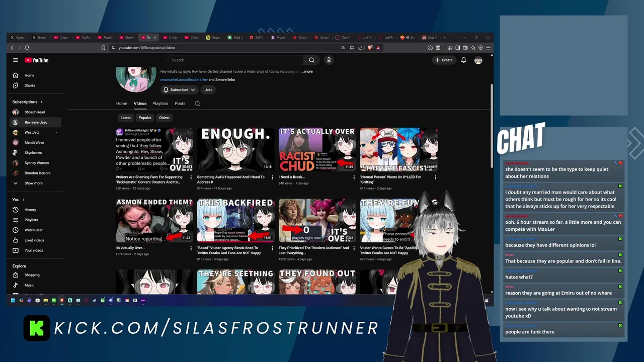Image resolution: width=644 pixels, height=362 pixels.
Task: Open 'and 3 more links' on channel
Action: point(222,79)
